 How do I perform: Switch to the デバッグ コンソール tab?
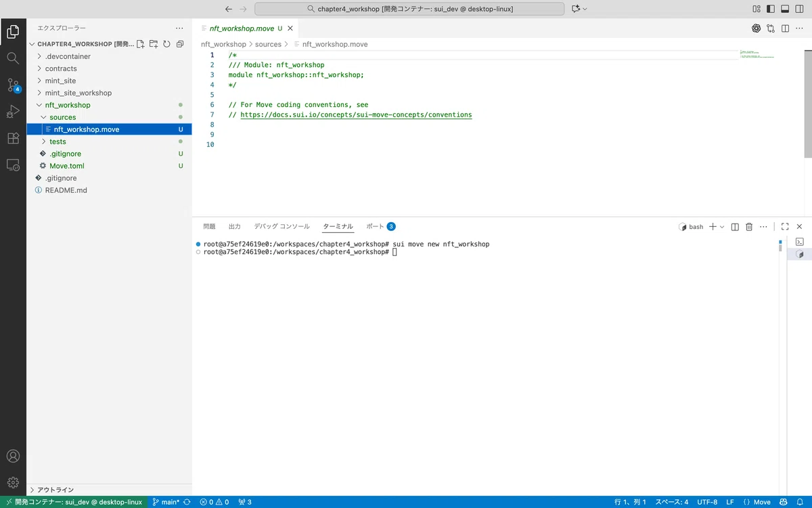pyautogui.click(x=281, y=227)
